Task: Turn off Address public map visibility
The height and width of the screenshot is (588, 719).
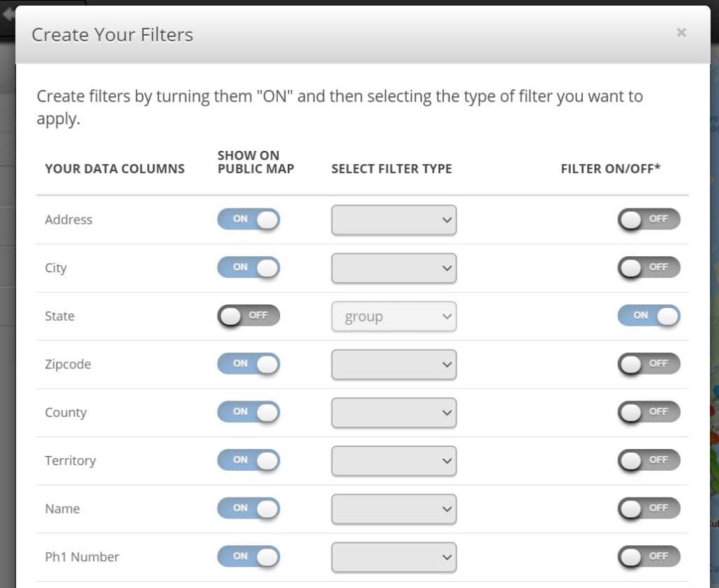Action: pos(249,219)
